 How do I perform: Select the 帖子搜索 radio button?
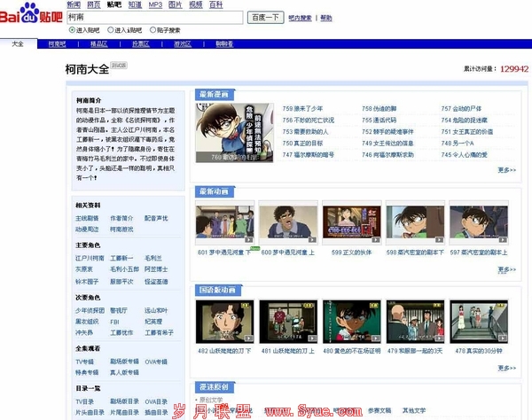pos(153,30)
